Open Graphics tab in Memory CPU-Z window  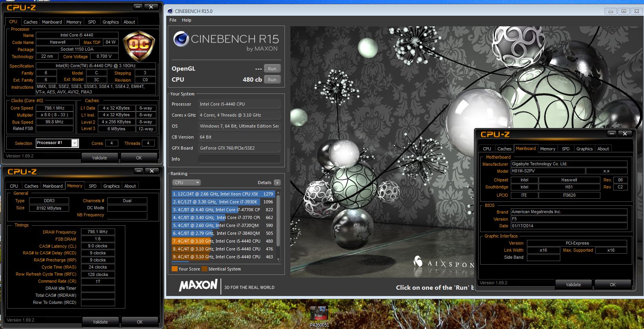click(111, 186)
